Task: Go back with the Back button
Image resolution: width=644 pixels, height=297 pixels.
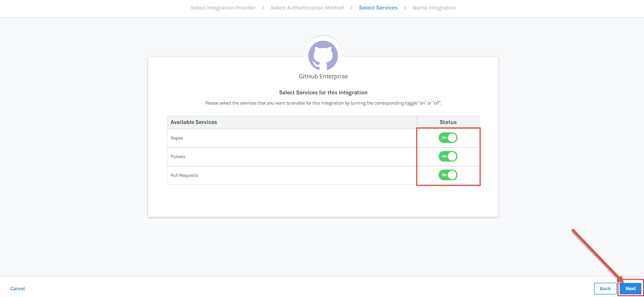Action: pyautogui.click(x=605, y=289)
